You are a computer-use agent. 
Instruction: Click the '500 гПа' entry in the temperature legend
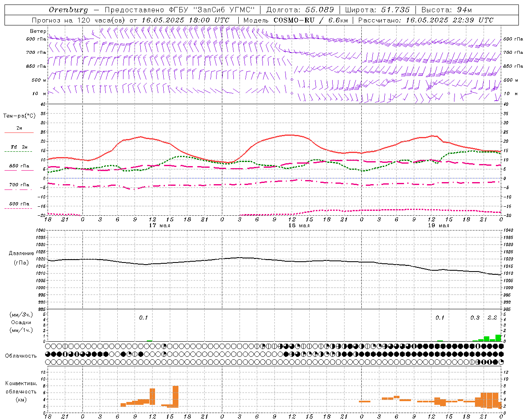[x=19, y=204]
